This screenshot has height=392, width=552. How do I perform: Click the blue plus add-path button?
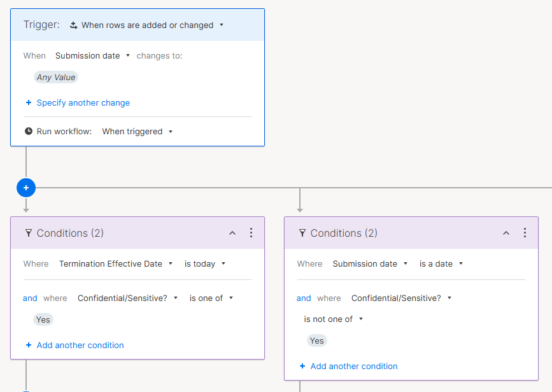26,188
